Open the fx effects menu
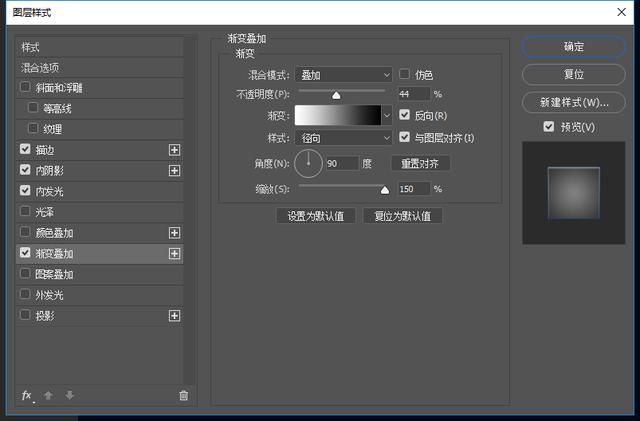This screenshot has width=640, height=421. (x=27, y=395)
